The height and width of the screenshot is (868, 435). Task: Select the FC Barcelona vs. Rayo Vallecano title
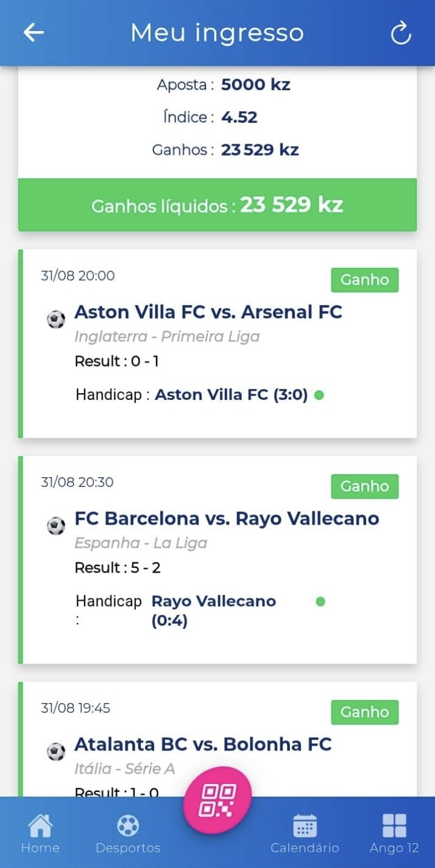click(227, 518)
